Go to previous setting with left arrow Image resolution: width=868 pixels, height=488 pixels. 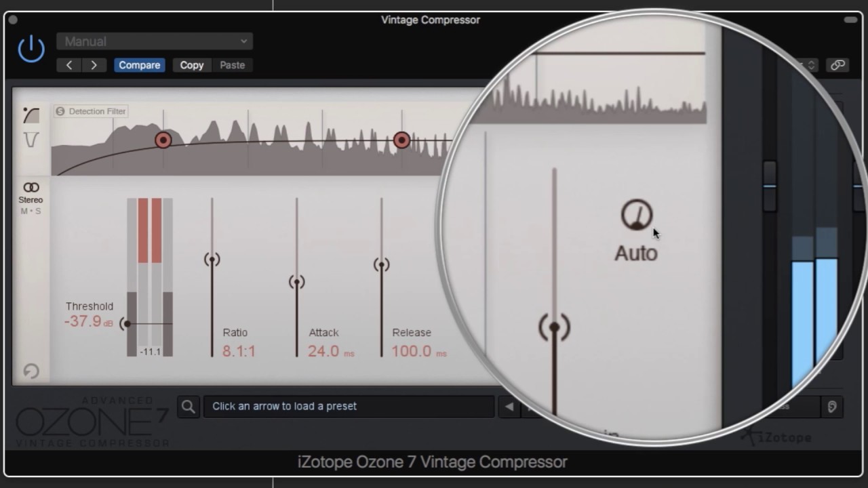69,65
